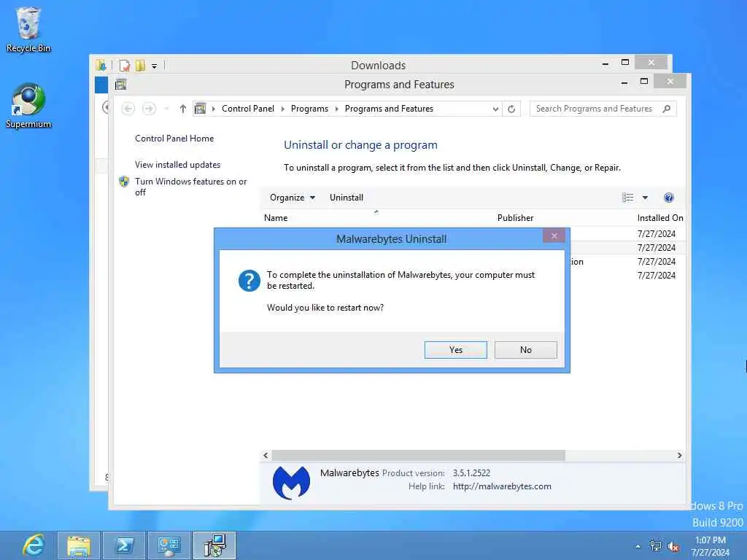Close the Malwarebytes Uninstall dialog

[554, 236]
